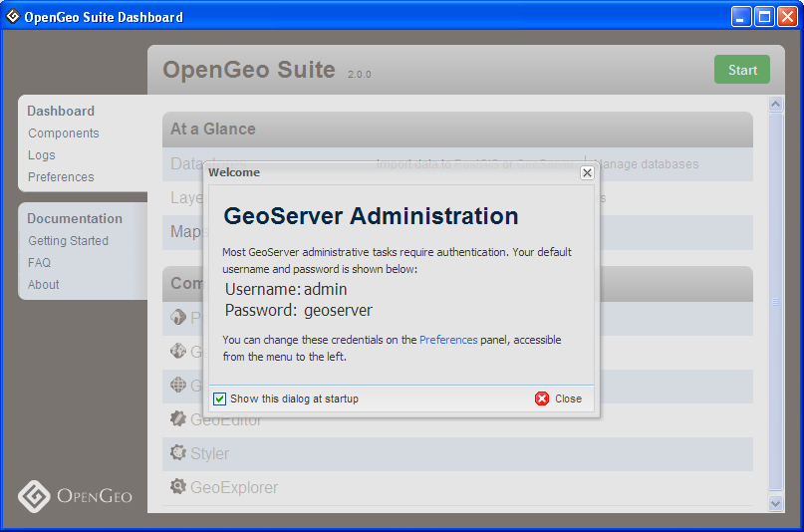
Task: Click the PostGIS elephant component icon
Action: pyautogui.click(x=178, y=317)
